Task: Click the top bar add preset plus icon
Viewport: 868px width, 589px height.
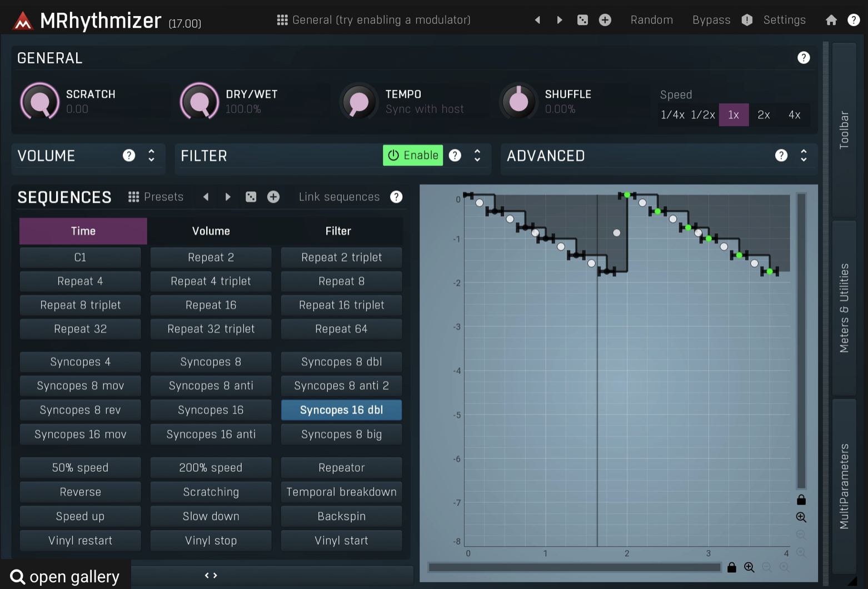Action: pyautogui.click(x=605, y=20)
